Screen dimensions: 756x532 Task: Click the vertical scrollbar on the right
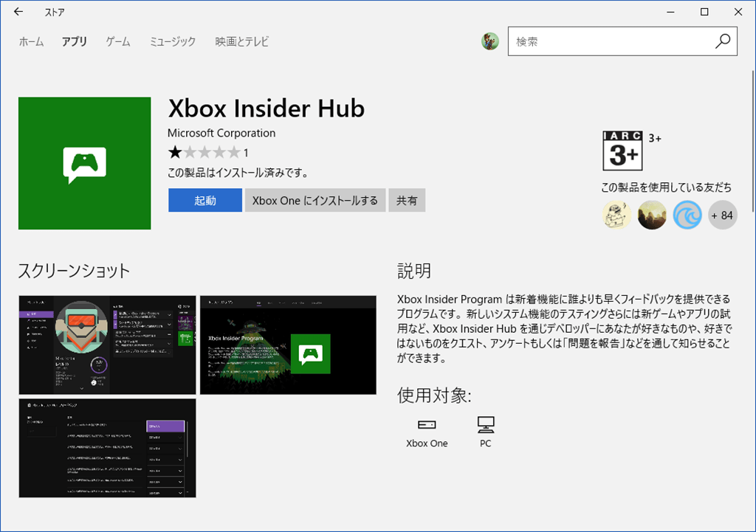coord(752,141)
